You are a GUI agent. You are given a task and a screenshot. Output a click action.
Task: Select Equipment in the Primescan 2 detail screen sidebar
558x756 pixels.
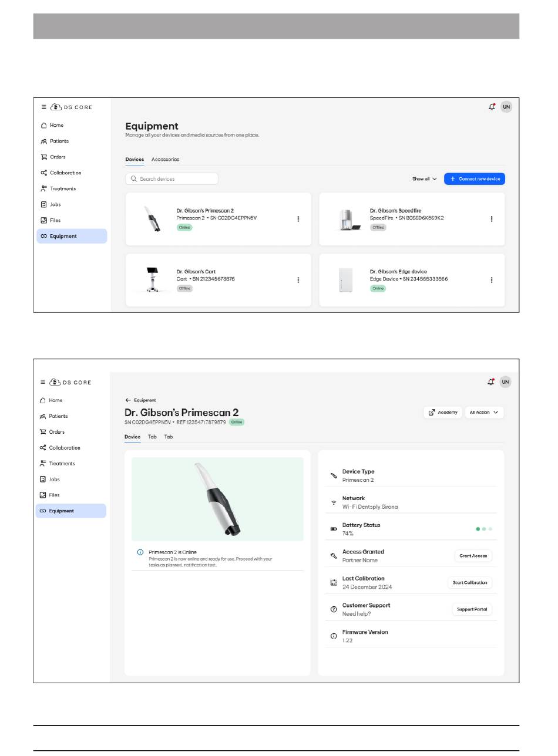71,511
